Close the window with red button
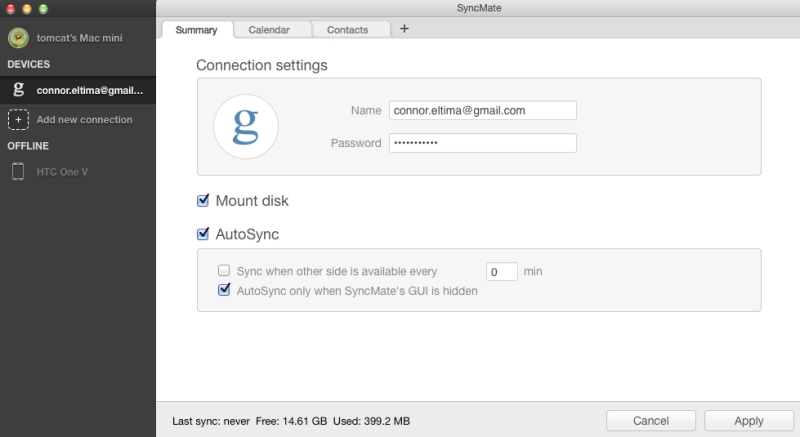 [10, 9]
